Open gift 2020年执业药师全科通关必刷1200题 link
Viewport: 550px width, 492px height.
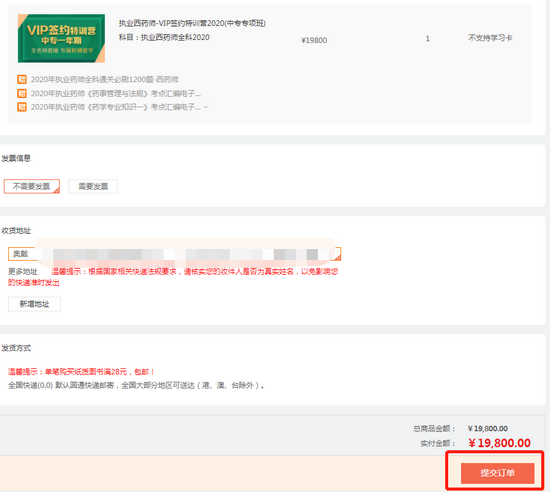(x=105, y=80)
